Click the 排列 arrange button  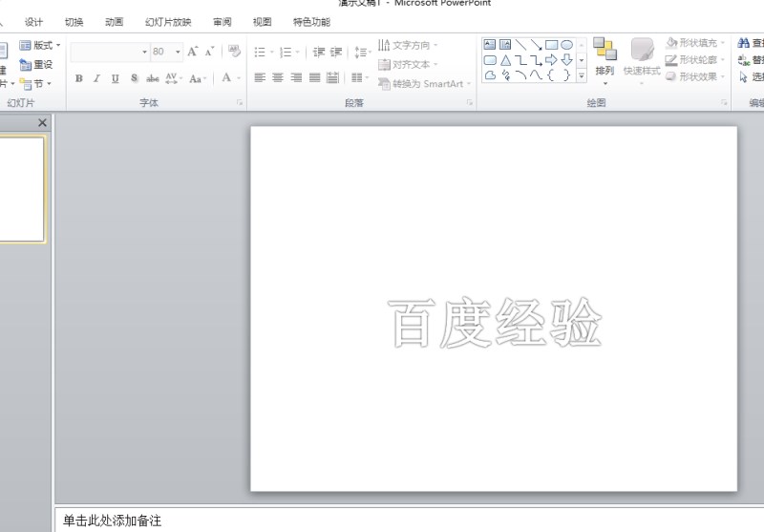(605, 60)
